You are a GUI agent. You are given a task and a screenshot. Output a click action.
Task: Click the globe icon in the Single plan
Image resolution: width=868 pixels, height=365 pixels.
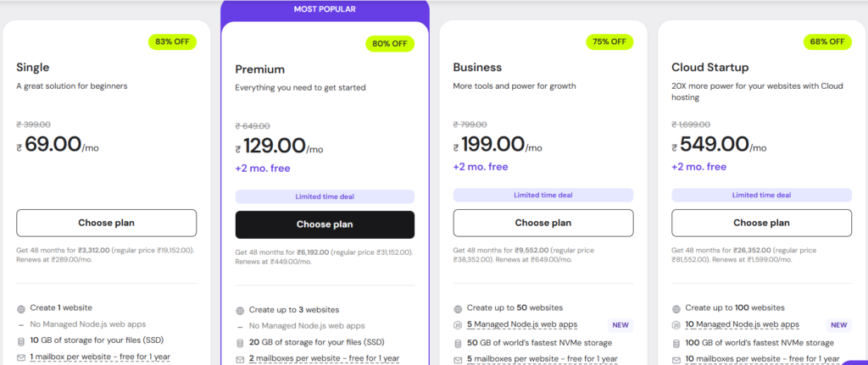[x=21, y=308]
